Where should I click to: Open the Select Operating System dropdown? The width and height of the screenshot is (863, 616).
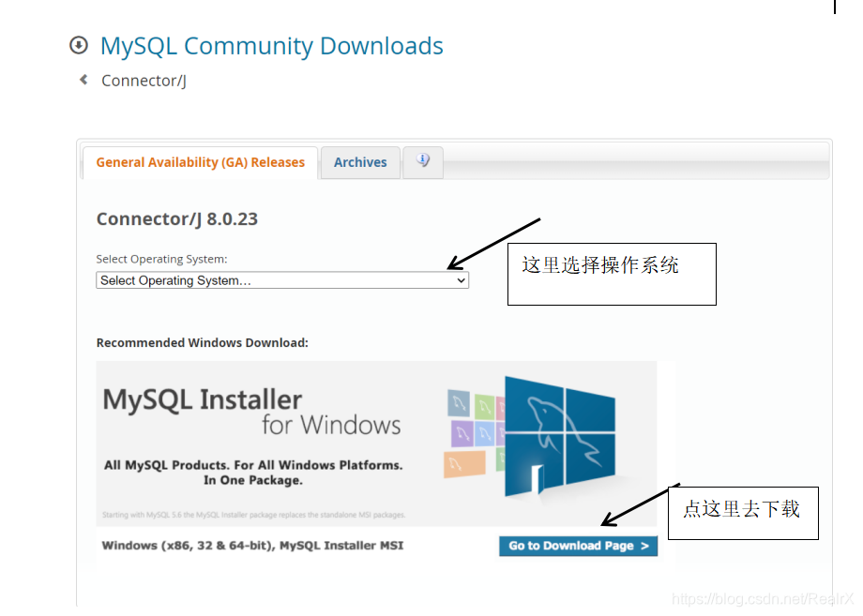click(x=282, y=280)
